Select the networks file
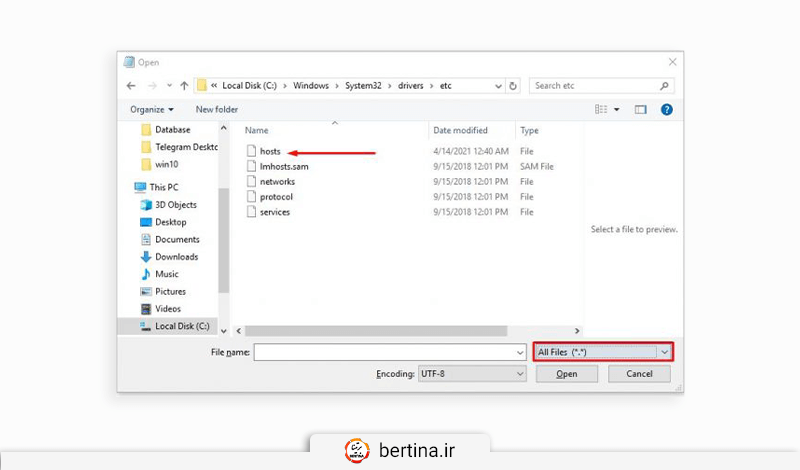800x470 pixels. [277, 182]
